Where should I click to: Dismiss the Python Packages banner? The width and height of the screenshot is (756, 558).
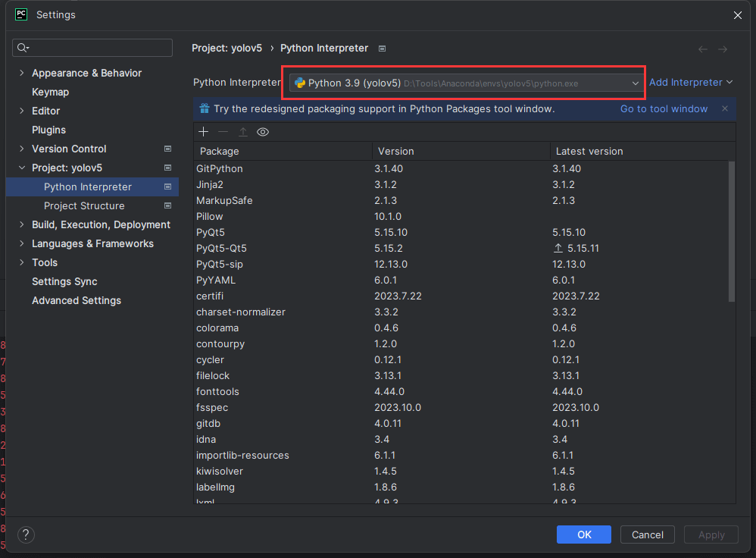point(725,108)
